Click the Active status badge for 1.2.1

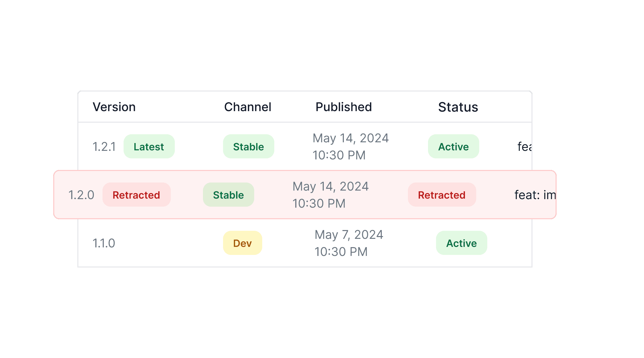pos(453,147)
